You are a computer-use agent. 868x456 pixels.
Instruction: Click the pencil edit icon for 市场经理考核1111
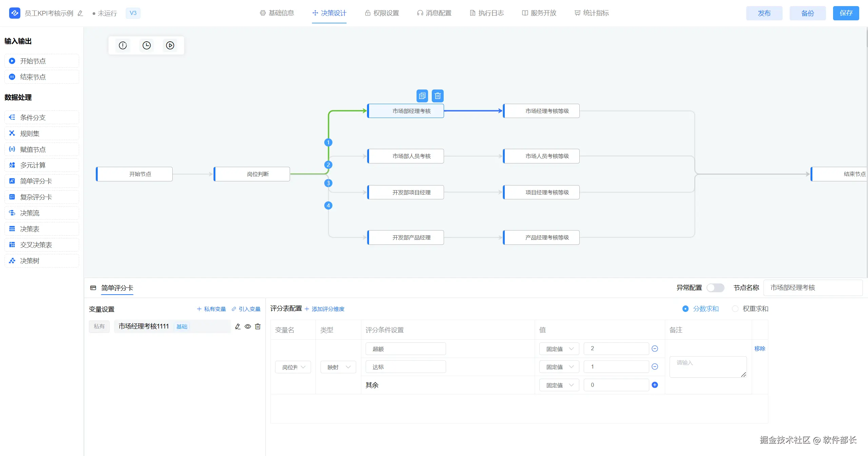point(238,326)
